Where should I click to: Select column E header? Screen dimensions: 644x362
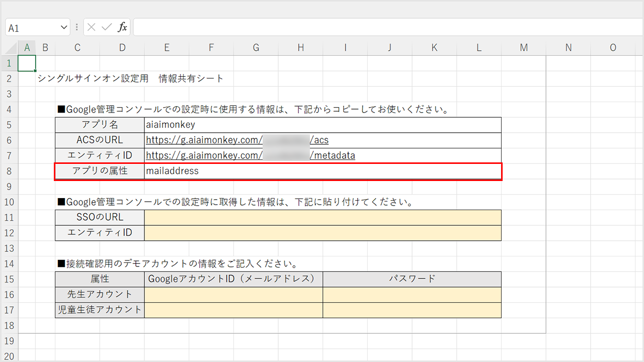coord(167,48)
